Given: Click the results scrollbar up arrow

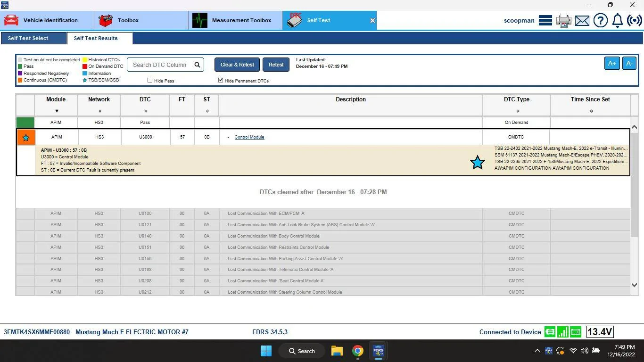Looking at the screenshot, I should coord(634,127).
